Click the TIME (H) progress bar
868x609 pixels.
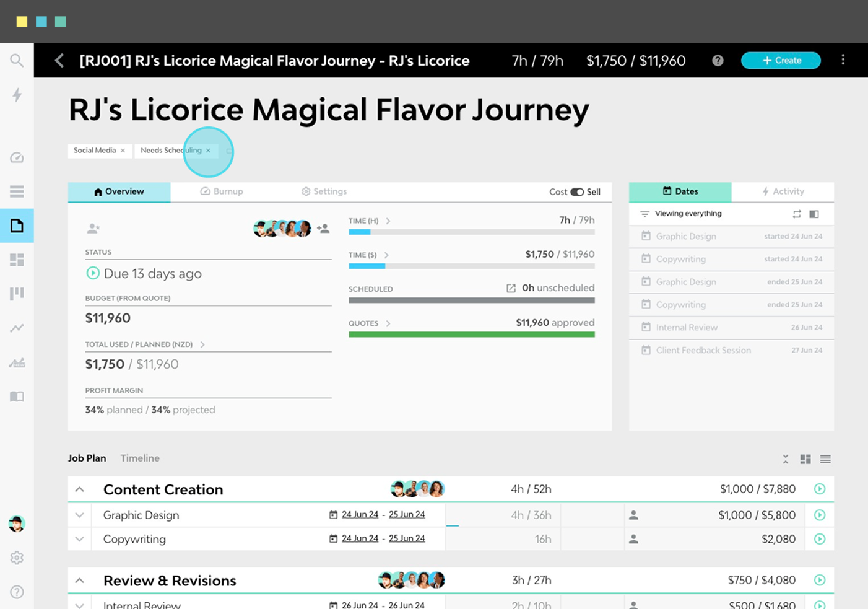click(x=472, y=232)
